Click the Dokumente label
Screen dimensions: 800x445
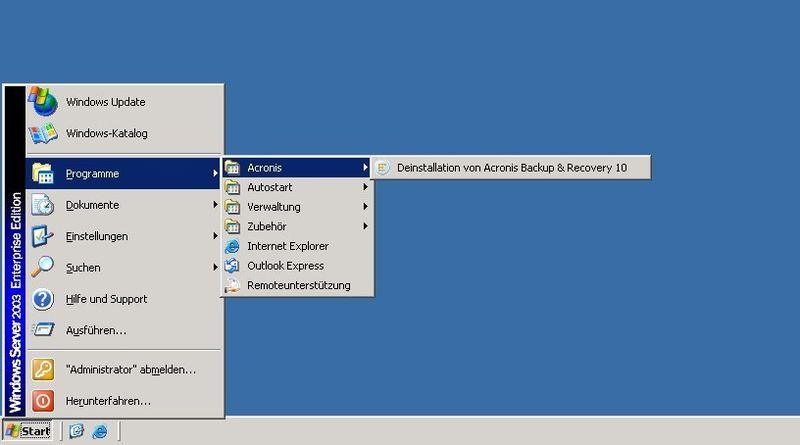click(x=92, y=205)
